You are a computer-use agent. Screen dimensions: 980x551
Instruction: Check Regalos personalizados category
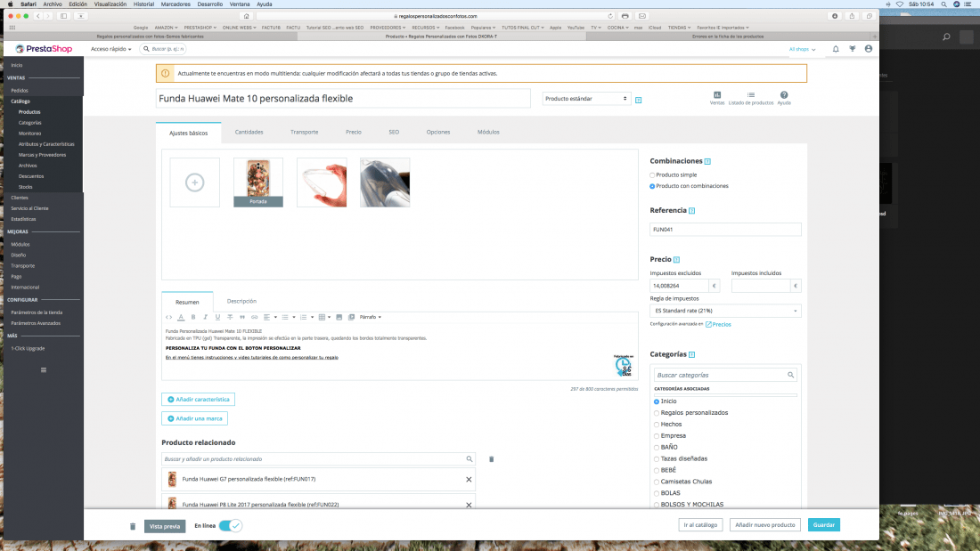657,413
